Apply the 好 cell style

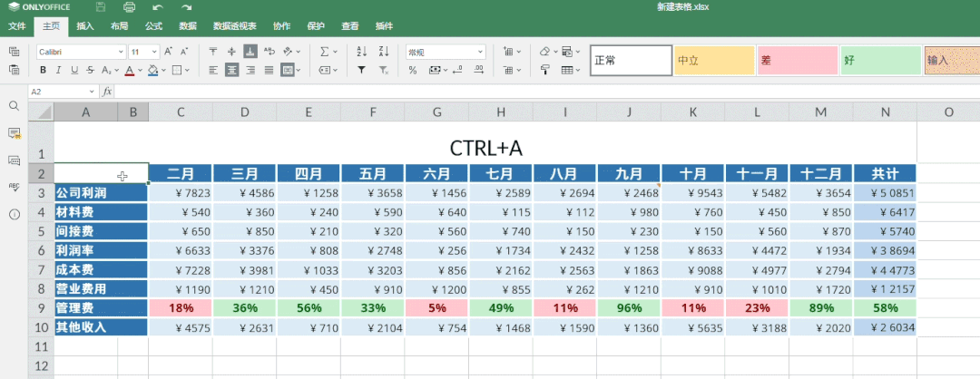pos(880,61)
